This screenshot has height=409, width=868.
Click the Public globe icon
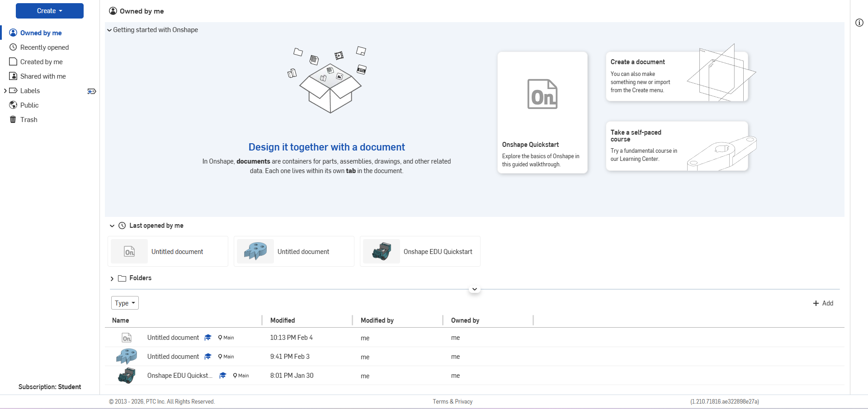click(x=13, y=105)
